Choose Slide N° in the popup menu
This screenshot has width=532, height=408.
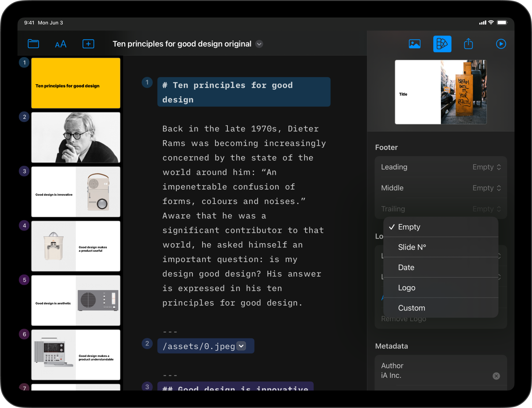point(441,247)
